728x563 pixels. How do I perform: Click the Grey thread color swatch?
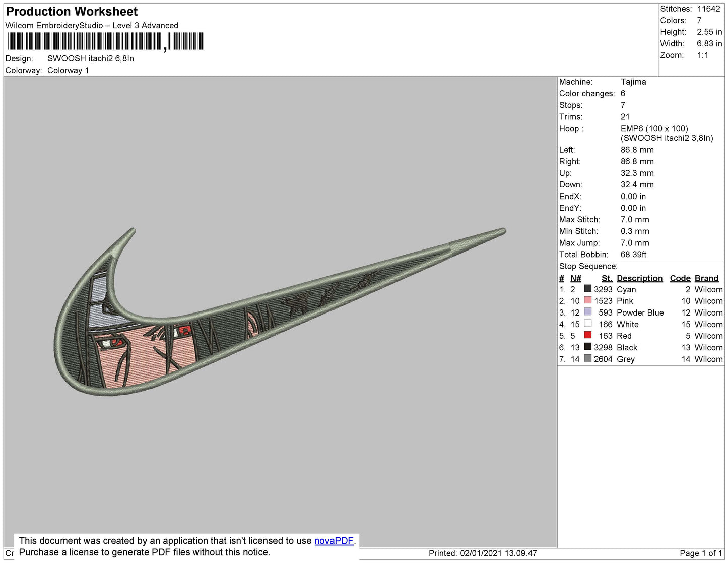point(587,358)
